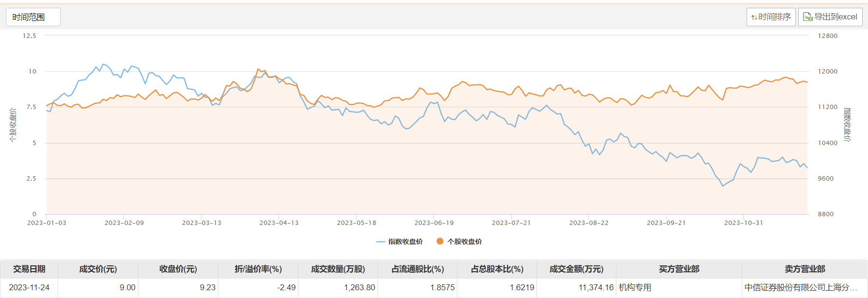Click the 占流通股比(%) column header
The image size is (868, 298).
coord(417,269)
